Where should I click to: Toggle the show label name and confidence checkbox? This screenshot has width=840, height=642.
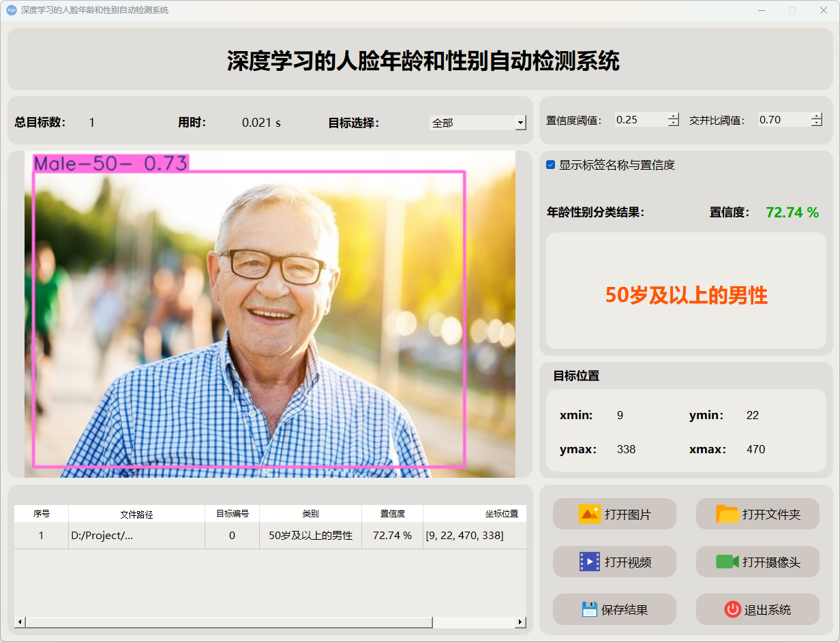(x=551, y=165)
